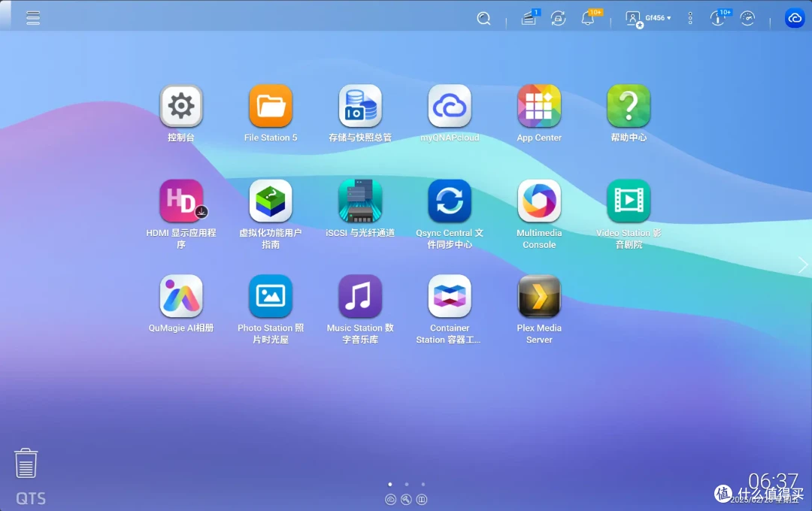Open the Help Center (帮助中心)
This screenshot has height=511, width=812.
[x=629, y=106]
